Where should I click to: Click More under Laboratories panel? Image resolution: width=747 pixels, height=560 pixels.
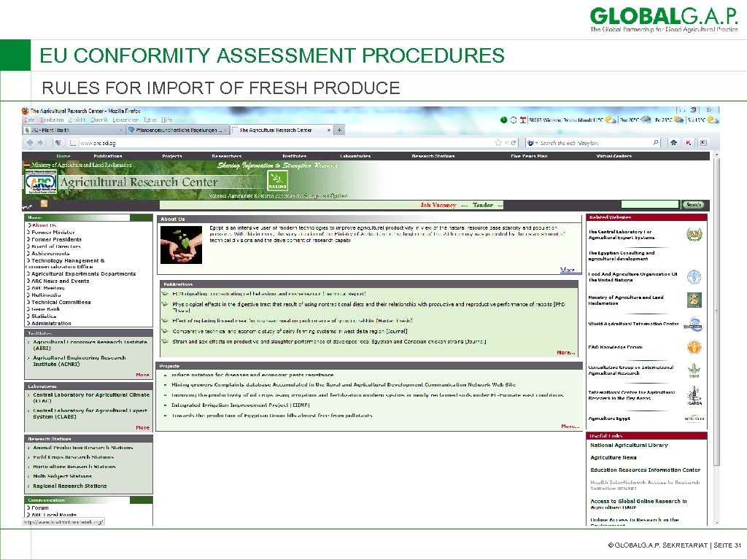(142, 427)
